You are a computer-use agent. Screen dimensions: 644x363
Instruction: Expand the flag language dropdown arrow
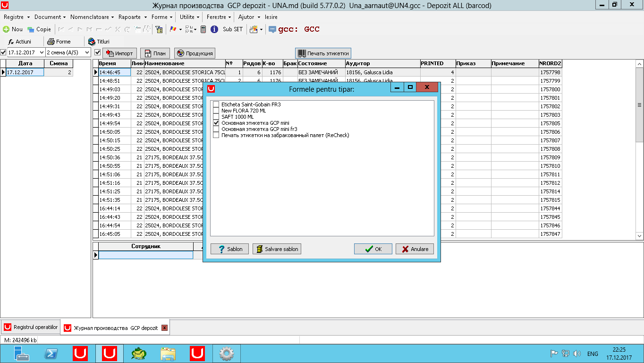pos(180,29)
